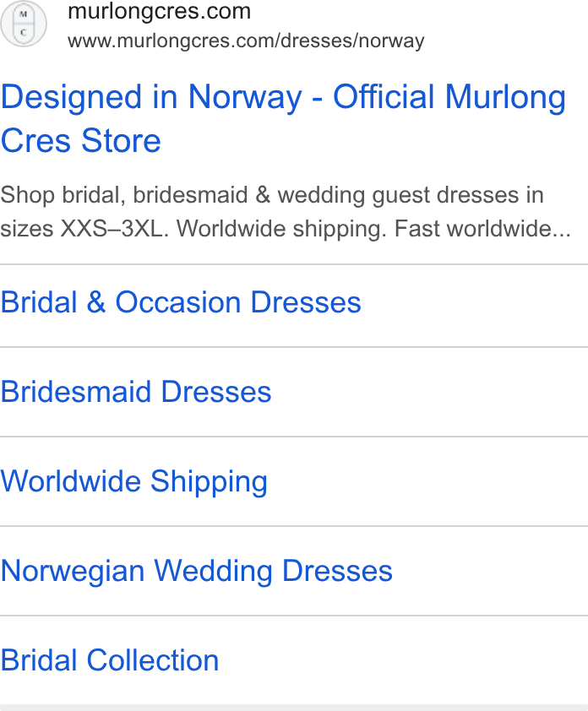Click the Official Murlong words in title
Image resolution: width=588 pixels, height=711 pixels.
(449, 97)
